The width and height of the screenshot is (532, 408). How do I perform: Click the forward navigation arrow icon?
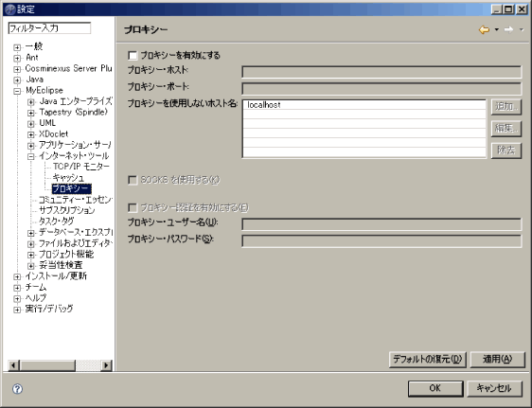(x=508, y=30)
